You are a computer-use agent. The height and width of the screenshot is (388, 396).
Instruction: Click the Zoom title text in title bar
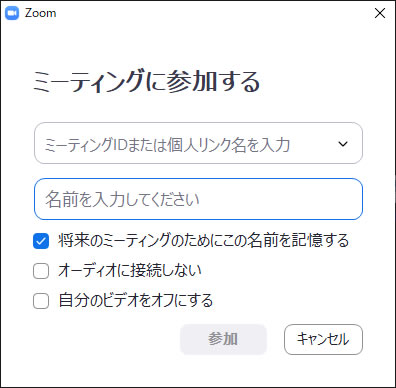pyautogui.click(x=40, y=13)
